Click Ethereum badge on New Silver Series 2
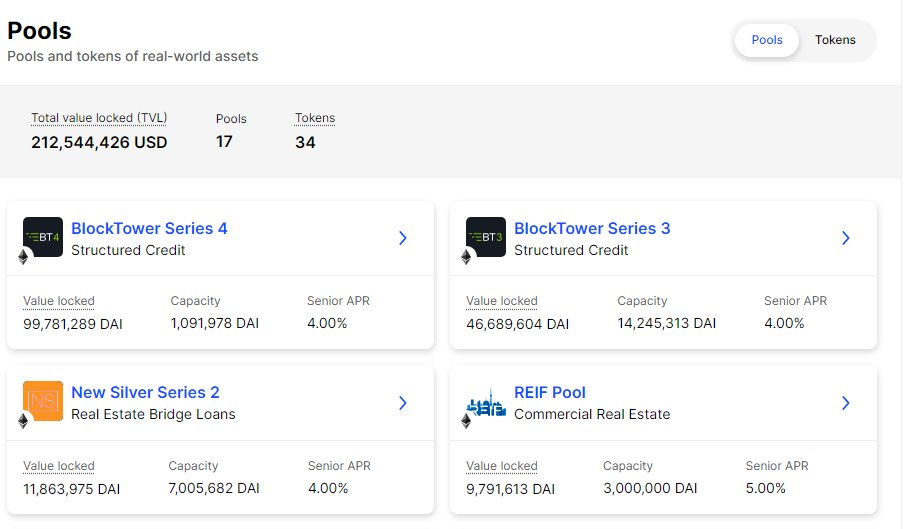The width and height of the screenshot is (921, 529). [23, 421]
